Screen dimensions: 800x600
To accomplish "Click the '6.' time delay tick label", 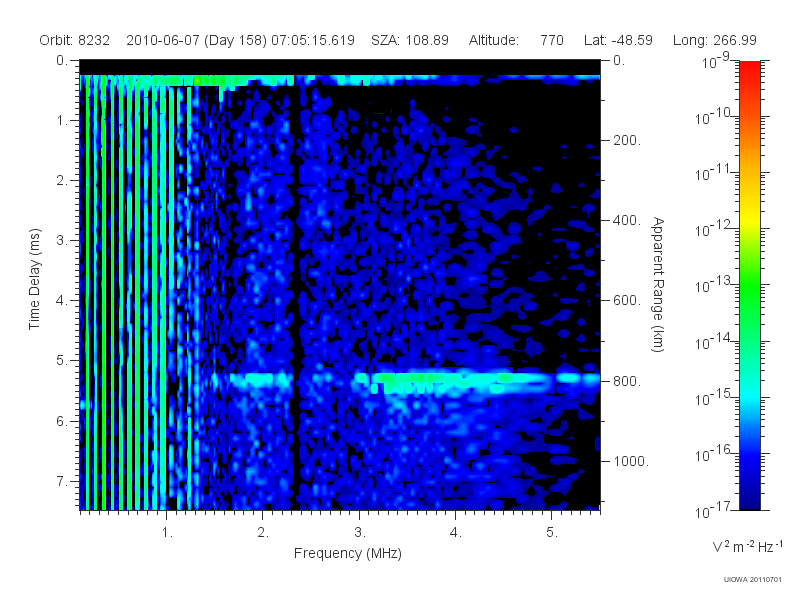I will [62, 421].
